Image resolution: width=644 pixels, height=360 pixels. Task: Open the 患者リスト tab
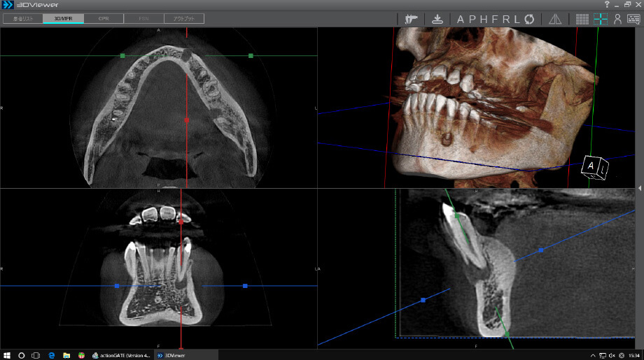click(22, 19)
